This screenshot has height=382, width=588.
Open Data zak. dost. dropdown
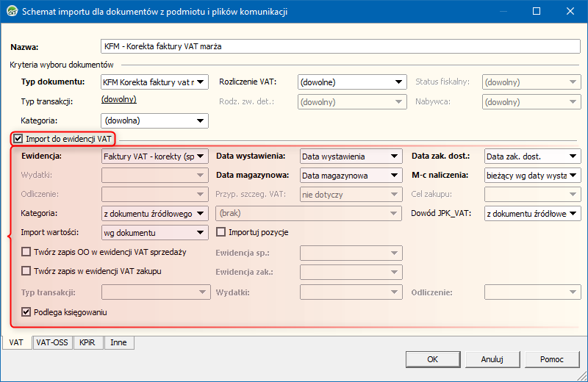[x=532, y=156]
